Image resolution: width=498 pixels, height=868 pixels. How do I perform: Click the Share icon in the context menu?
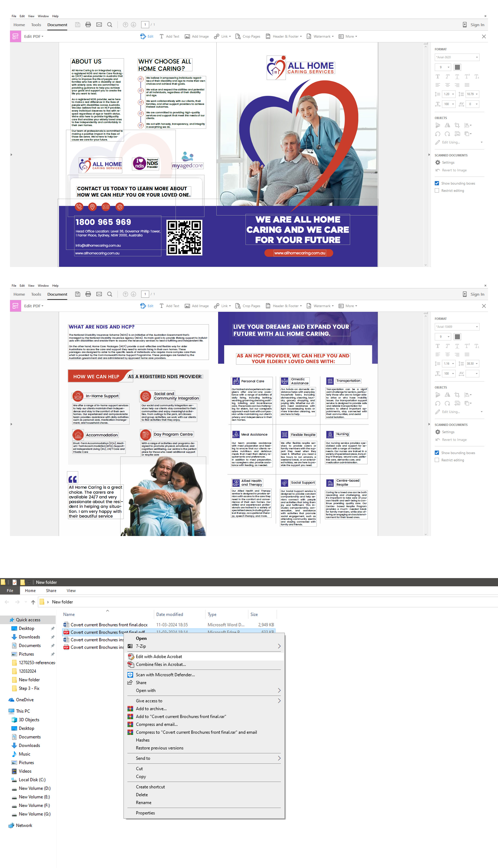130,682
